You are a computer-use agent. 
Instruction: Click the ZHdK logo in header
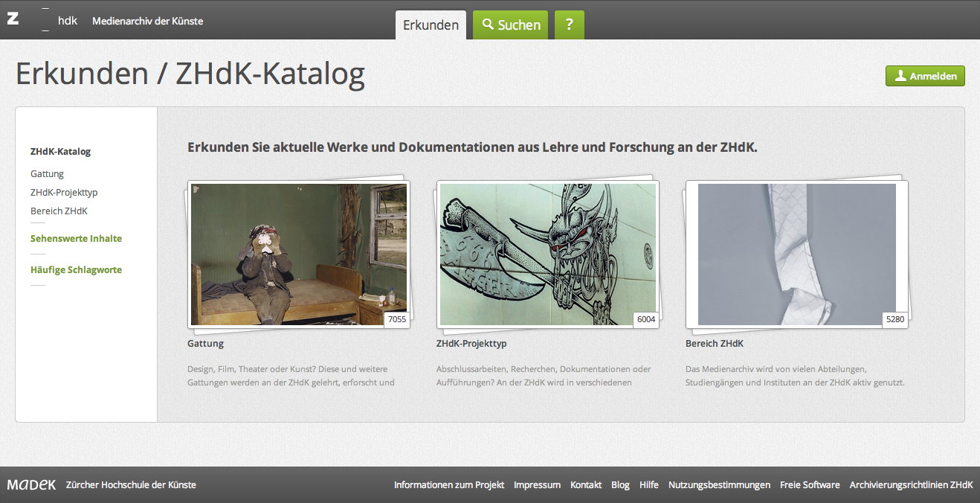tap(42, 20)
